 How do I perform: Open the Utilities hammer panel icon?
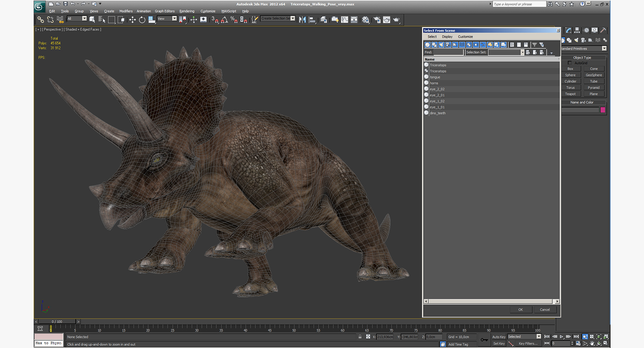[x=604, y=30]
